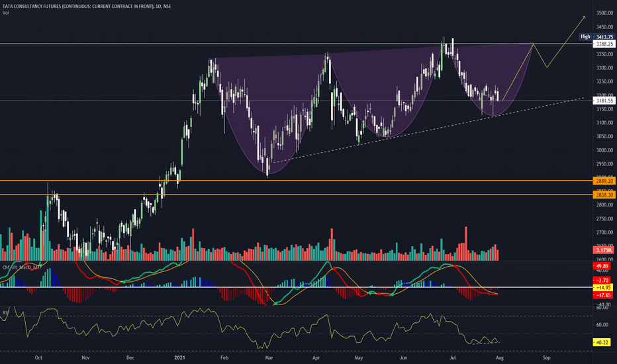617x364 pixels.
Task: Click the 2950.00 price axis tick
Action: pyautogui.click(x=604, y=164)
